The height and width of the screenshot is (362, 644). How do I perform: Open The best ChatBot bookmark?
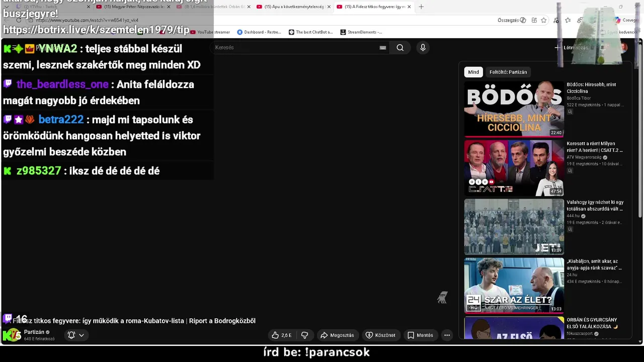point(311,32)
